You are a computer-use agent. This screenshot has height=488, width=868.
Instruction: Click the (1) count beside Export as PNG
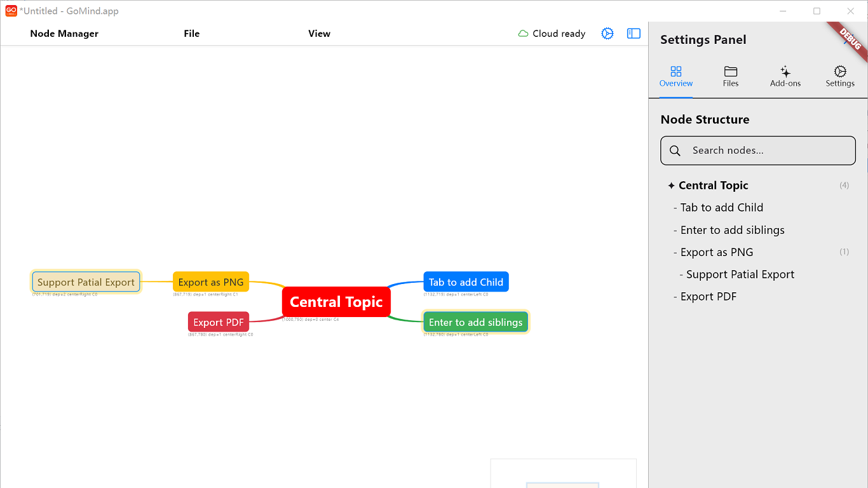pos(844,252)
